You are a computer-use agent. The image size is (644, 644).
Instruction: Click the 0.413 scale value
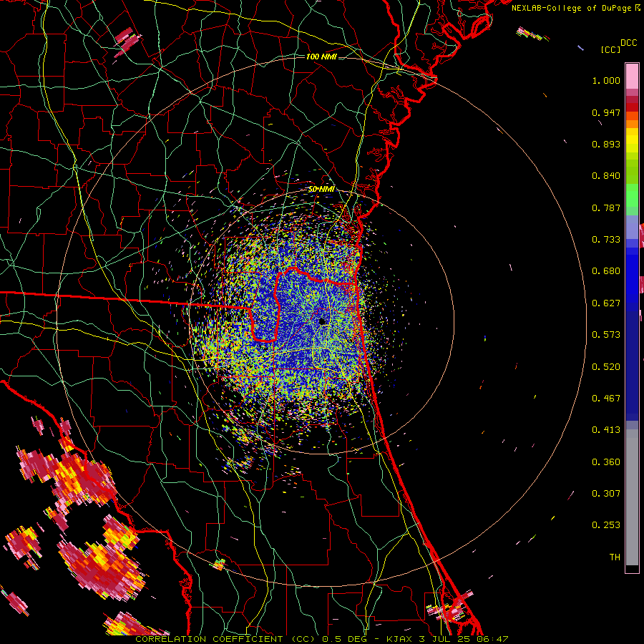pos(606,430)
